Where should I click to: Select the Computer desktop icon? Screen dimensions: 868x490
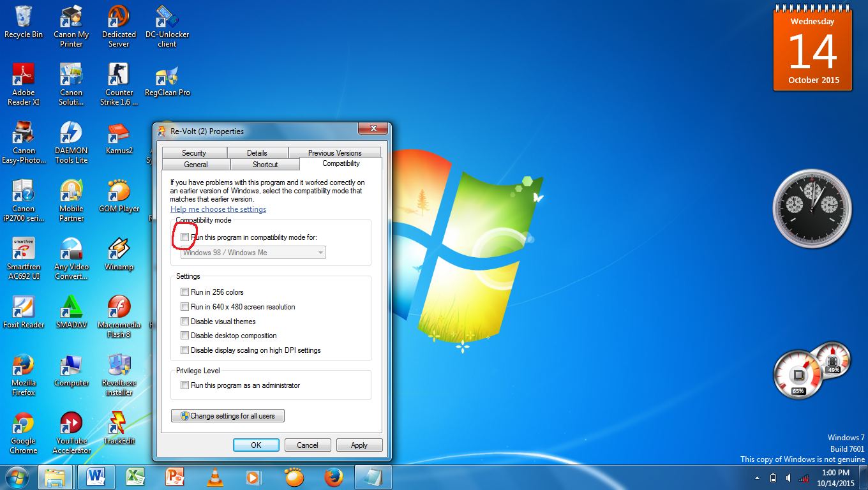(x=71, y=371)
